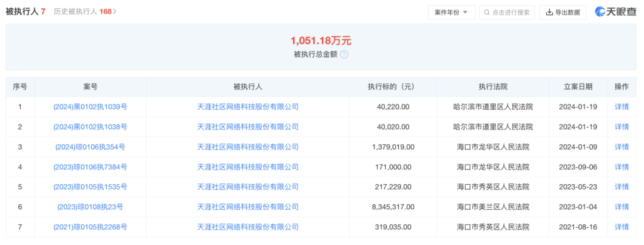Click date 2021-08-16
This screenshot has width=644, height=245.
pos(578,227)
